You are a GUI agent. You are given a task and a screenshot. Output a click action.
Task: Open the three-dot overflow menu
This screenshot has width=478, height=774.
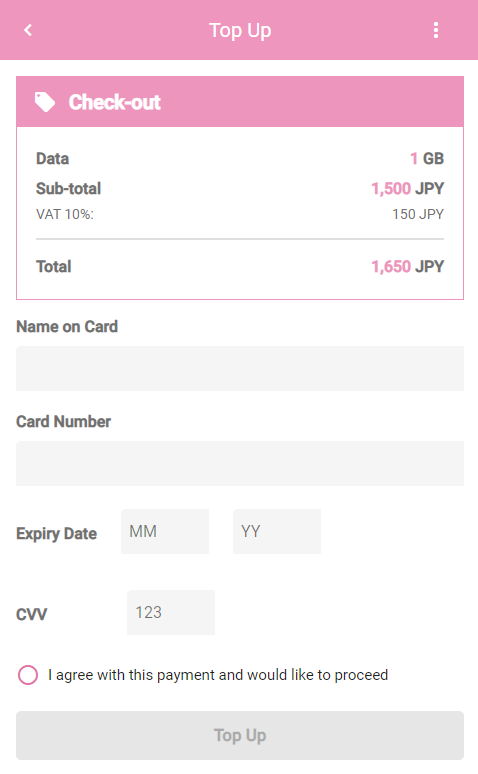pyautogui.click(x=436, y=30)
